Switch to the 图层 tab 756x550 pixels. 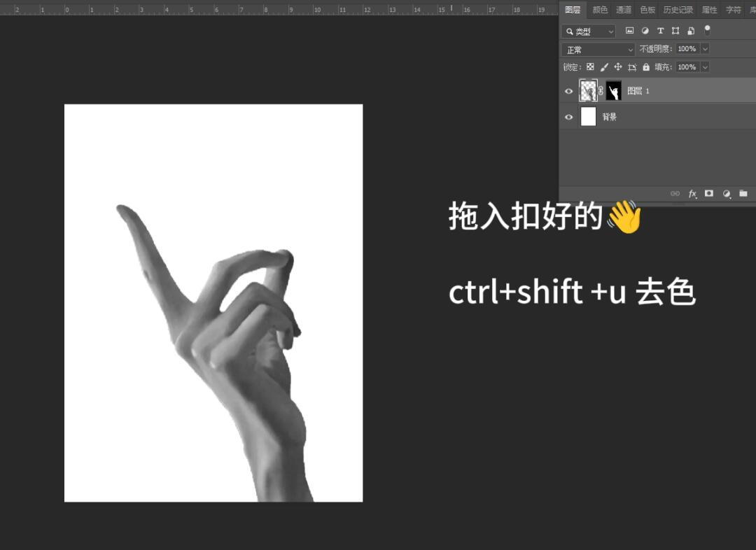[x=573, y=10]
